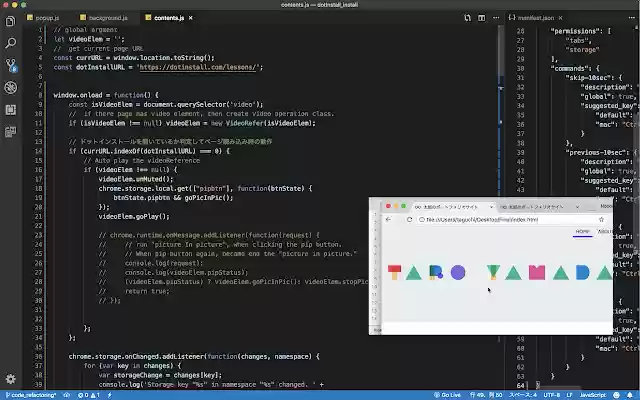Screen dimensions: 640x400
Task: Open more actions ellipsis for manifest.json pane
Action: (x=631, y=18)
